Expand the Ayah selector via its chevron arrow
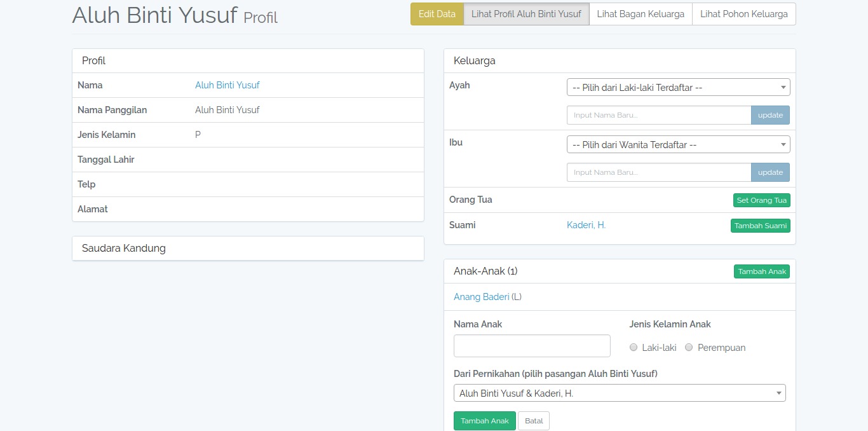Viewport: 868px width, 431px height. point(783,87)
